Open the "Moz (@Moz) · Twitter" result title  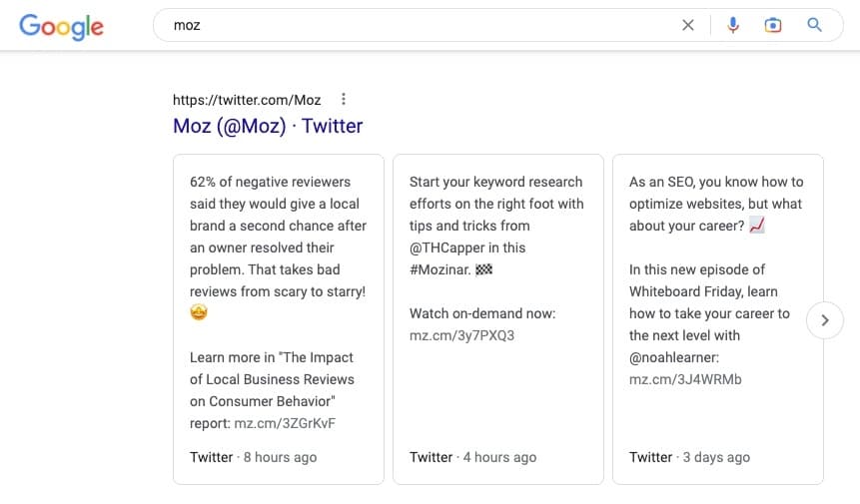click(x=268, y=126)
